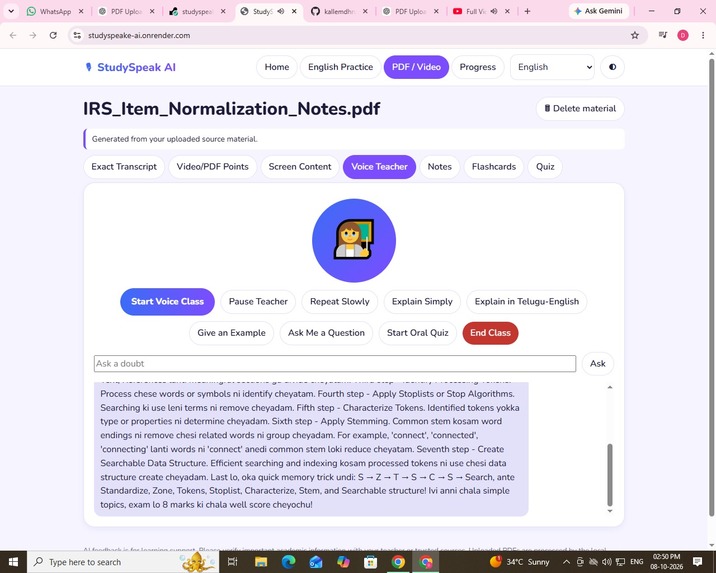Open Chrome three-dot menu
The image size is (716, 573).
pyautogui.click(x=703, y=35)
